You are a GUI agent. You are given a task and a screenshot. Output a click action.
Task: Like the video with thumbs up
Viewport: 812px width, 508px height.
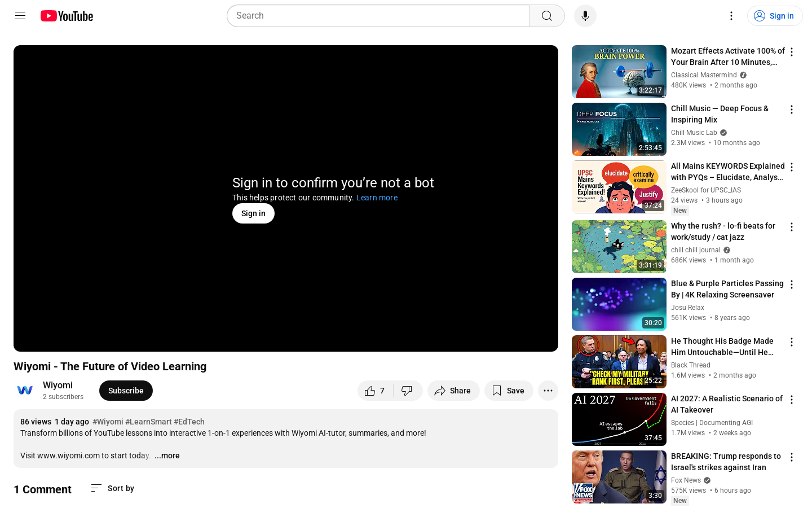pos(375,391)
